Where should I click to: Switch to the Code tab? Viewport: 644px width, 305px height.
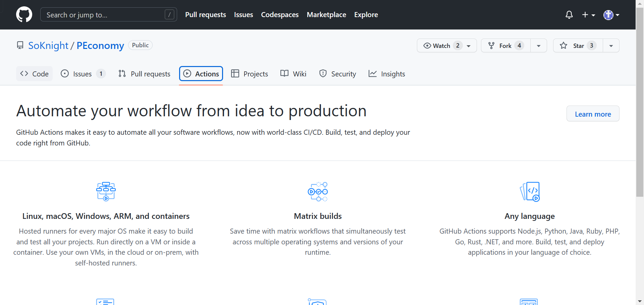34,74
